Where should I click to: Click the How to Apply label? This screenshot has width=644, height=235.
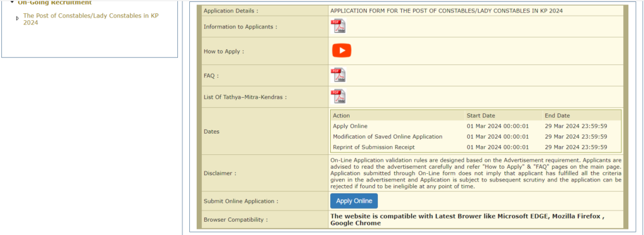point(224,52)
